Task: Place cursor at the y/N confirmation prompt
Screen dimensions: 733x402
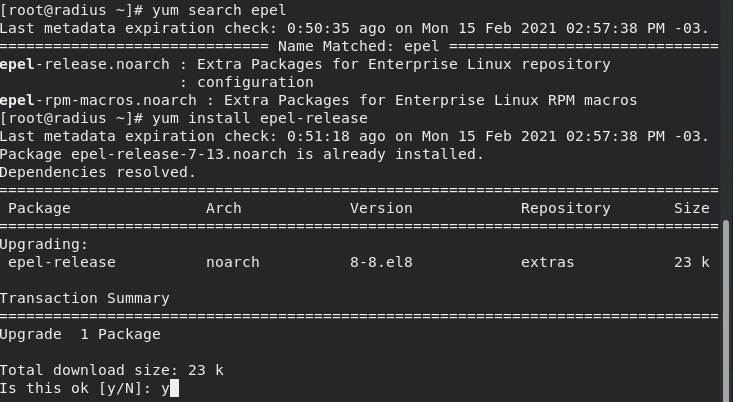Action: [x=80, y=388]
